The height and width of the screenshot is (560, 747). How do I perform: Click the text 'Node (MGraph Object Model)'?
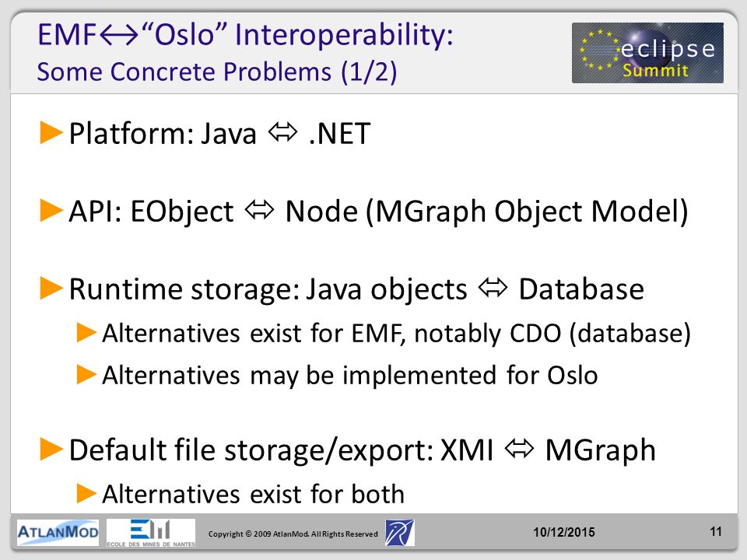(486, 212)
